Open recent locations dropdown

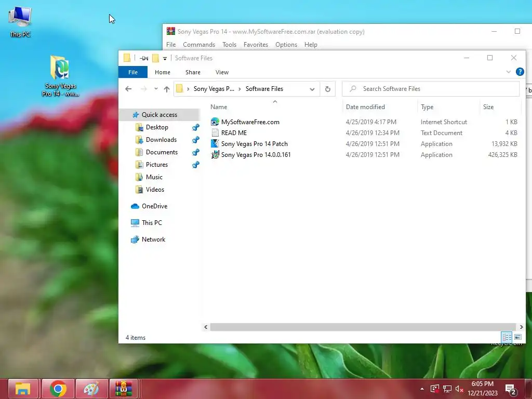pos(156,88)
